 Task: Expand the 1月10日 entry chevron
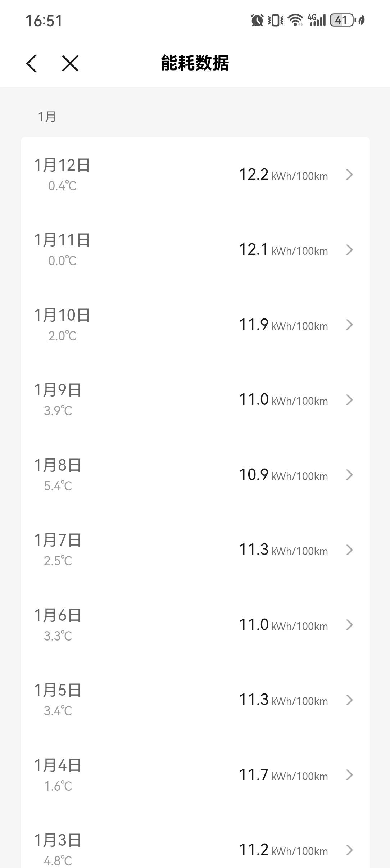(x=349, y=325)
